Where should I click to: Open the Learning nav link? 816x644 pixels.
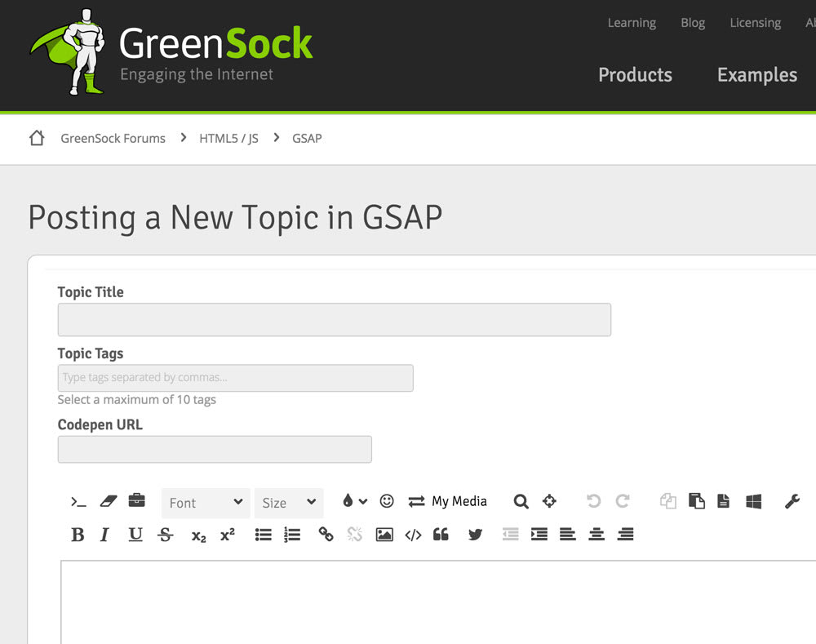pos(632,24)
